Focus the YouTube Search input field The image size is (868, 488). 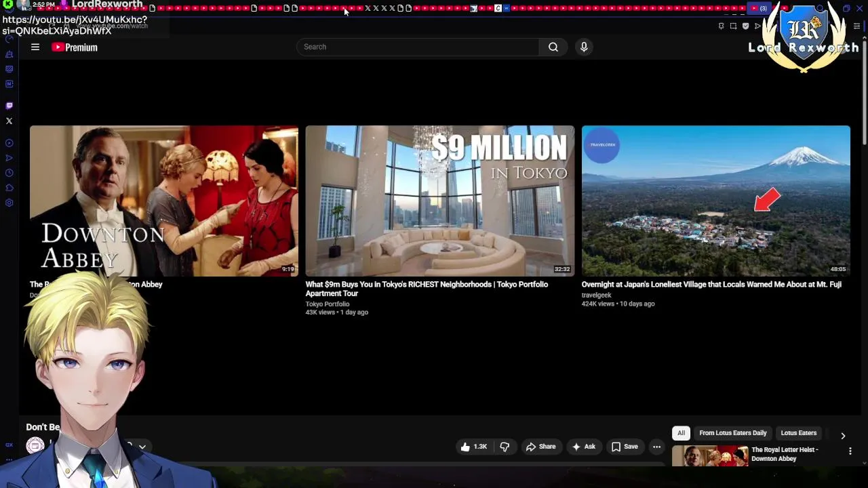coord(418,47)
